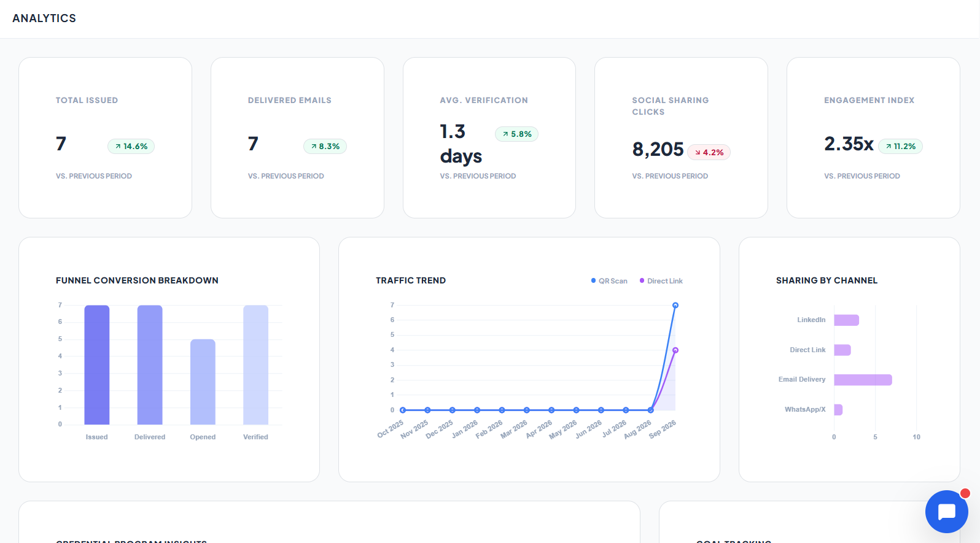
Task: Click the Verified funnel axis label
Action: click(x=255, y=437)
